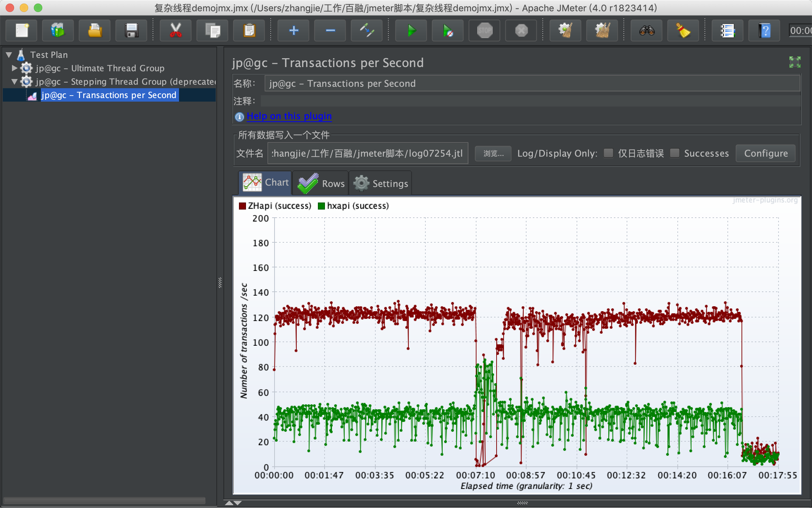
Task: Click the Function Helper list icon
Action: click(727, 30)
